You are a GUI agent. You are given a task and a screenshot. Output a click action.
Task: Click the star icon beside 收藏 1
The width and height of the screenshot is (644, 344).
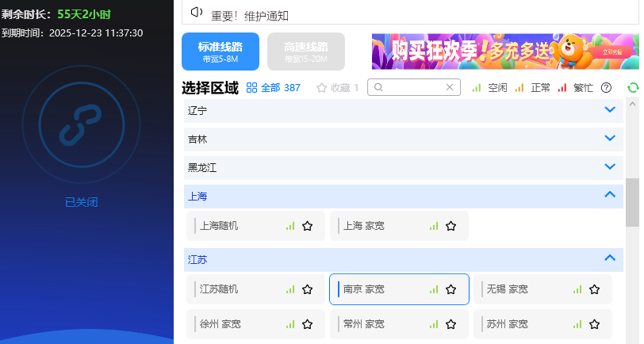point(321,88)
